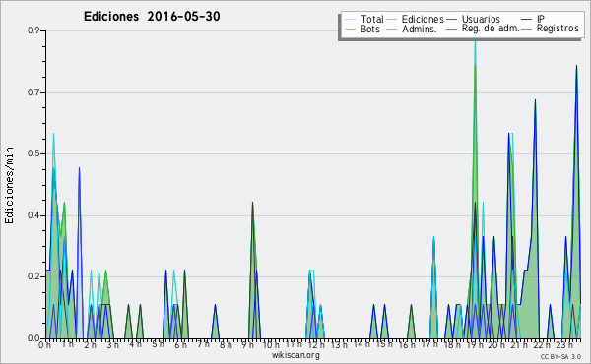591x364 pixels.
Task: Click the y-axis label 'Ediciones/min'
Action: [x=9, y=185]
